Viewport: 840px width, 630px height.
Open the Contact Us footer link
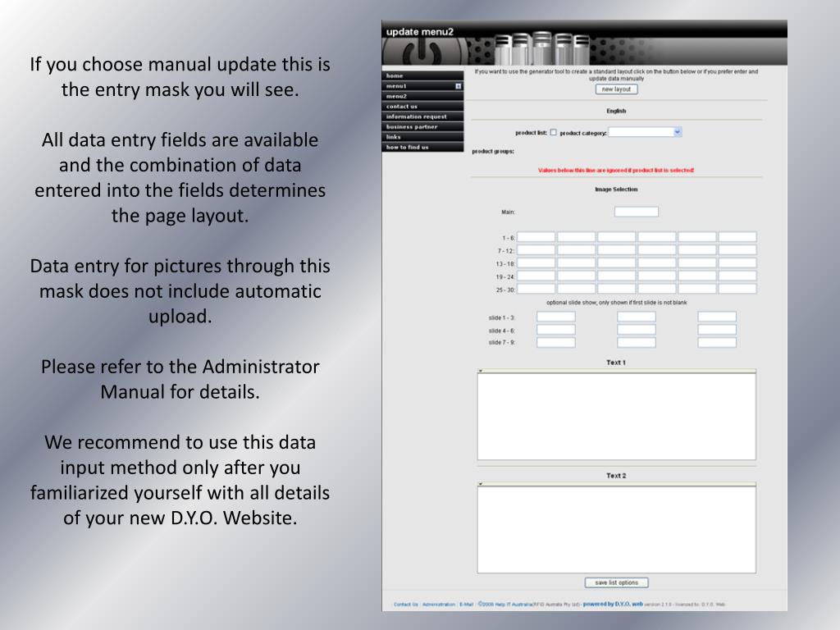pyautogui.click(x=405, y=605)
